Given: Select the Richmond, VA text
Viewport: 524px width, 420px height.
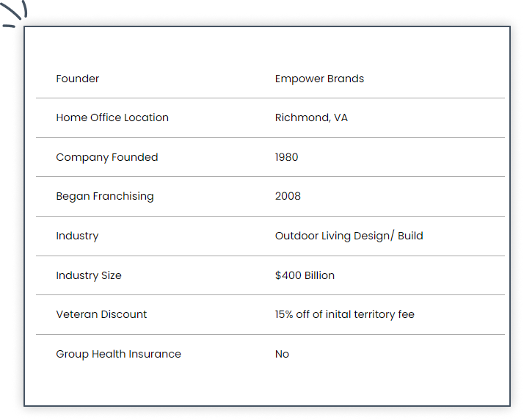Looking at the screenshot, I should click(x=311, y=117).
